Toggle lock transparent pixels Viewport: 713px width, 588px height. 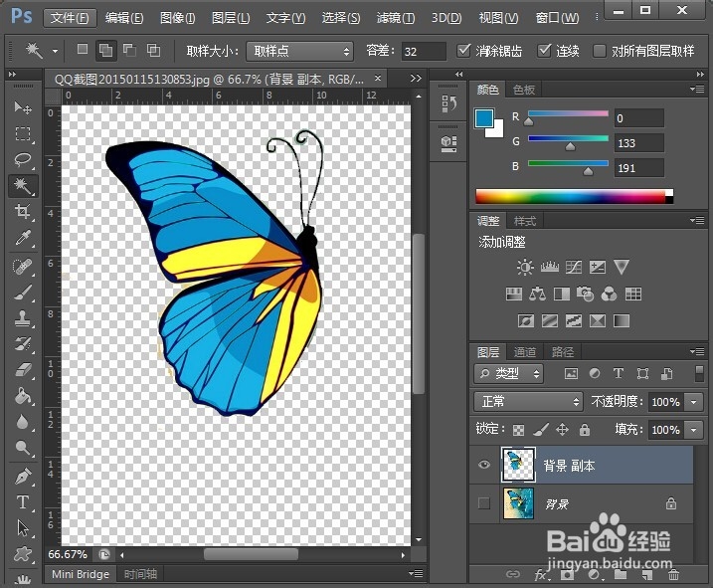(x=518, y=429)
